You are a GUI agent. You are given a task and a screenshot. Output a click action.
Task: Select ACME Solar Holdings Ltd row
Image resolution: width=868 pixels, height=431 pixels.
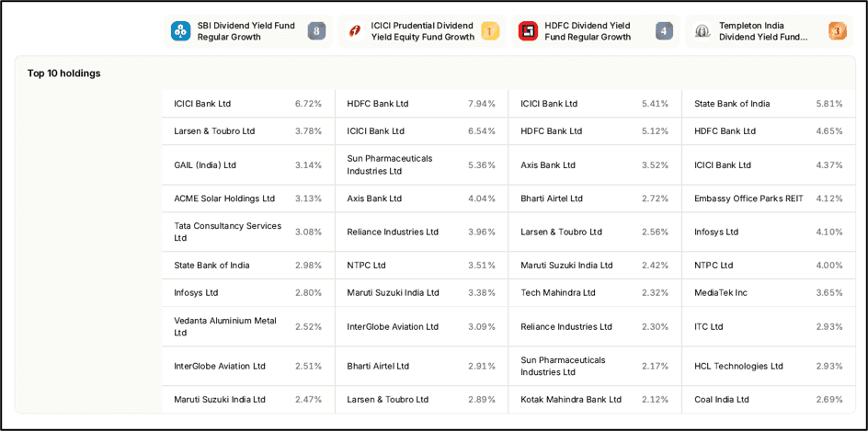248,198
